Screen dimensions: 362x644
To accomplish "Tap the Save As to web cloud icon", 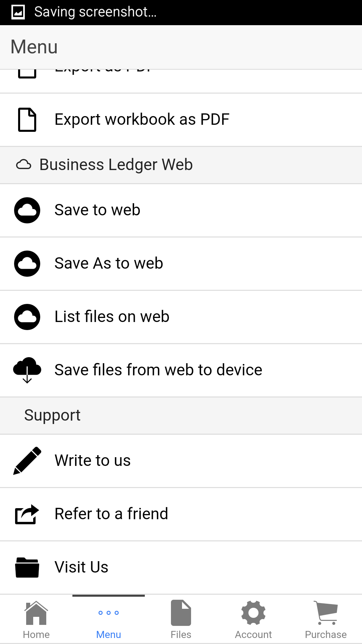I will coord(27,263).
